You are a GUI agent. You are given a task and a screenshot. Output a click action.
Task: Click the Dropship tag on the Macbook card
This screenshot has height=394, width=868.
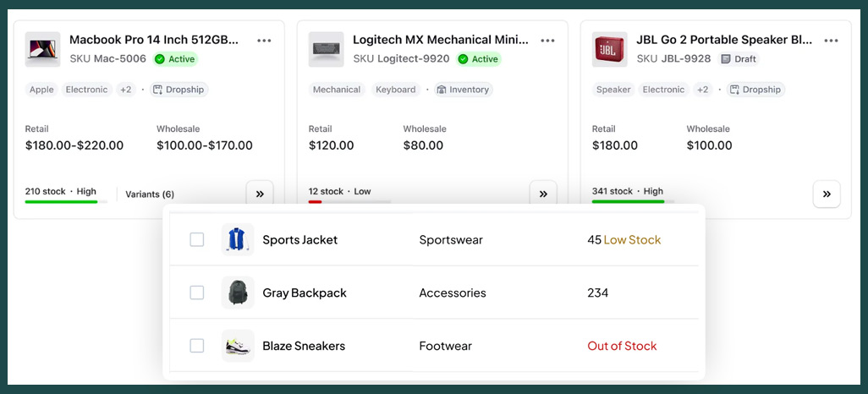(179, 90)
